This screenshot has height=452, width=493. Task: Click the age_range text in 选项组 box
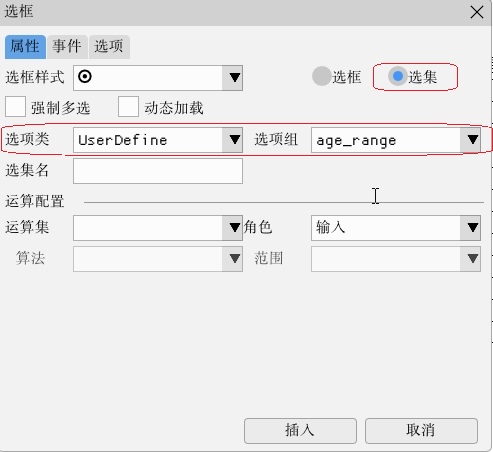click(356, 141)
